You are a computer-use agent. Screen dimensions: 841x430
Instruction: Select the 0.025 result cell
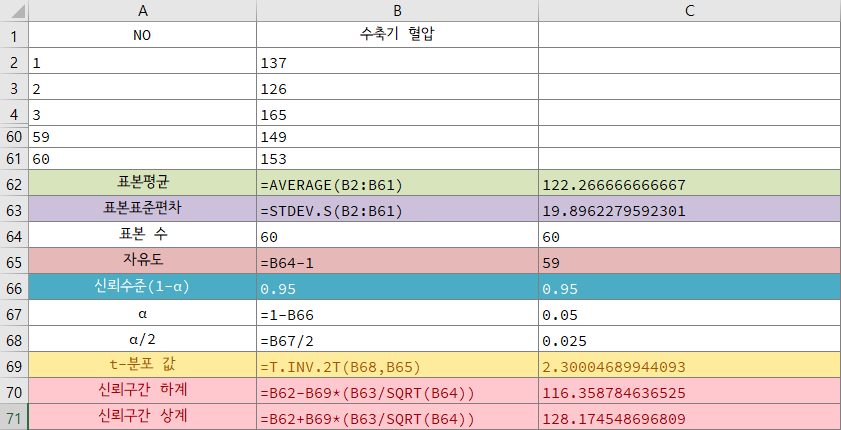[x=690, y=339]
